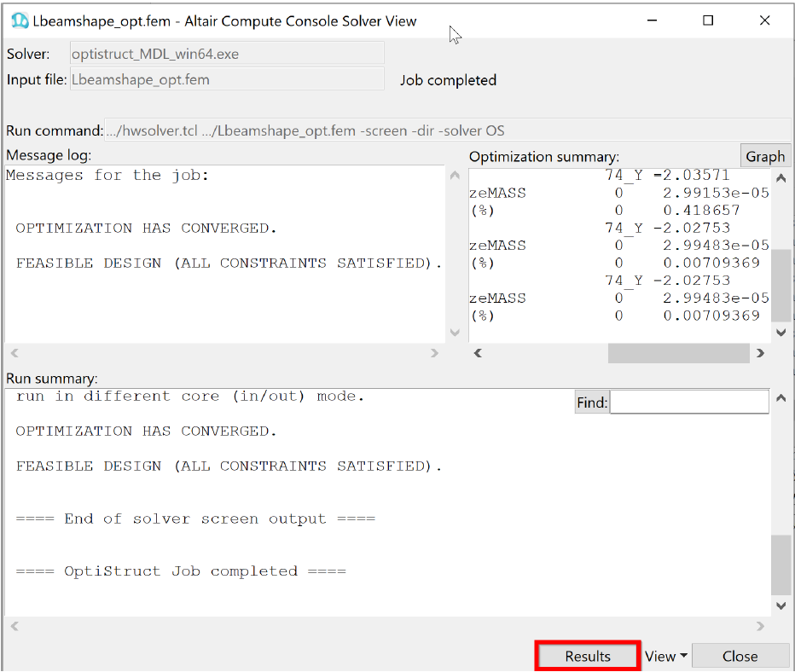Click Run summary scroll up arrow

coord(780,398)
